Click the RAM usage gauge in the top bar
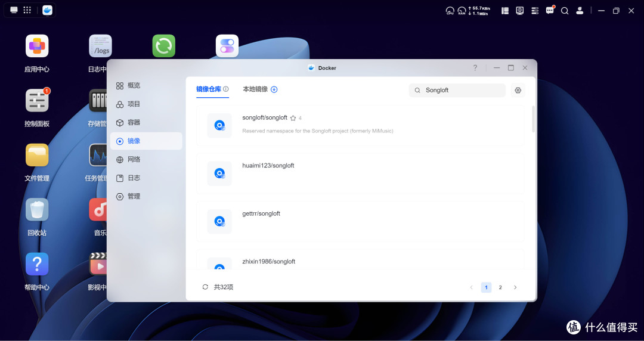The image size is (644, 341). (462, 11)
